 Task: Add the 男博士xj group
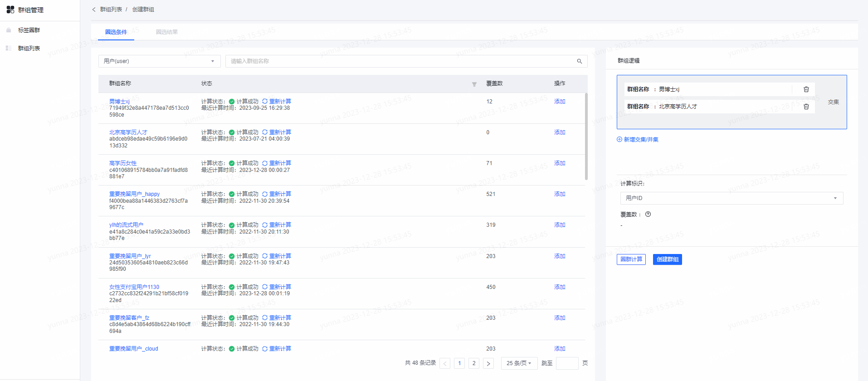560,102
